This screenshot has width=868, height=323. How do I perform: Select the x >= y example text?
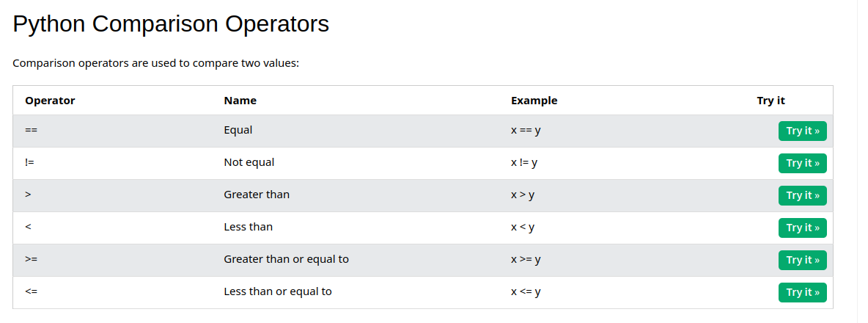click(x=526, y=259)
